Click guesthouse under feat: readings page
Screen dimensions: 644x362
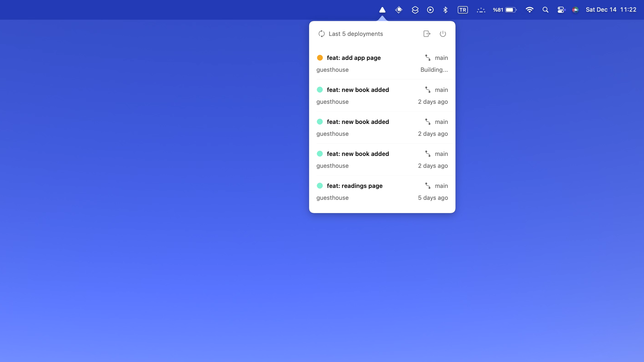[332, 198]
